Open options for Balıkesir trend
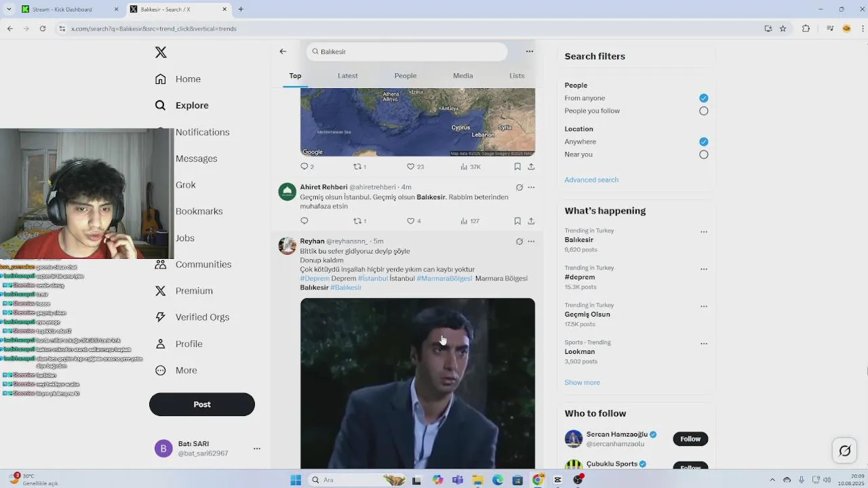 [704, 232]
